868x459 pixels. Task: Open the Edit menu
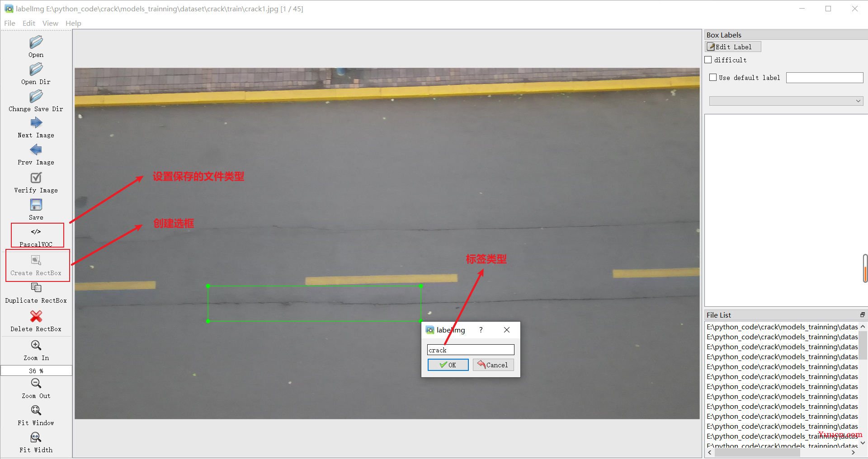click(29, 23)
